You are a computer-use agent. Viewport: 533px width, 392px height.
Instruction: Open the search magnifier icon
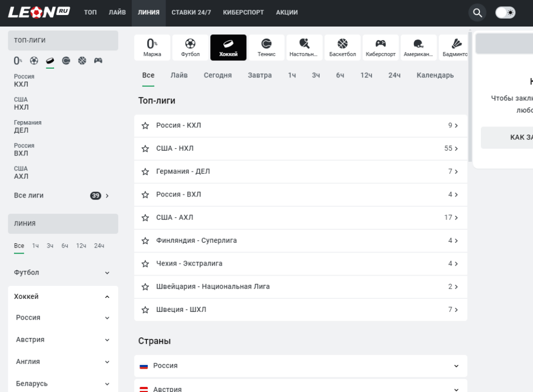tap(477, 13)
